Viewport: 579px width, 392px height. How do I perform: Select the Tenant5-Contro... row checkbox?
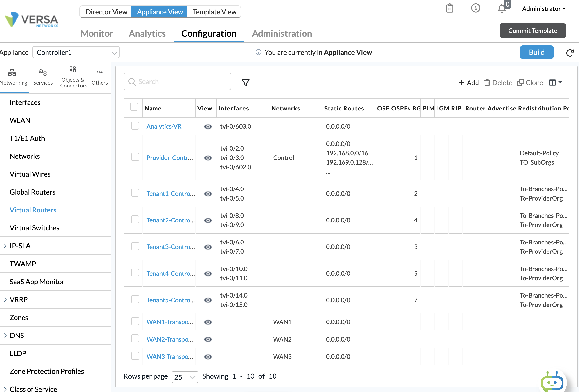pyautogui.click(x=135, y=299)
